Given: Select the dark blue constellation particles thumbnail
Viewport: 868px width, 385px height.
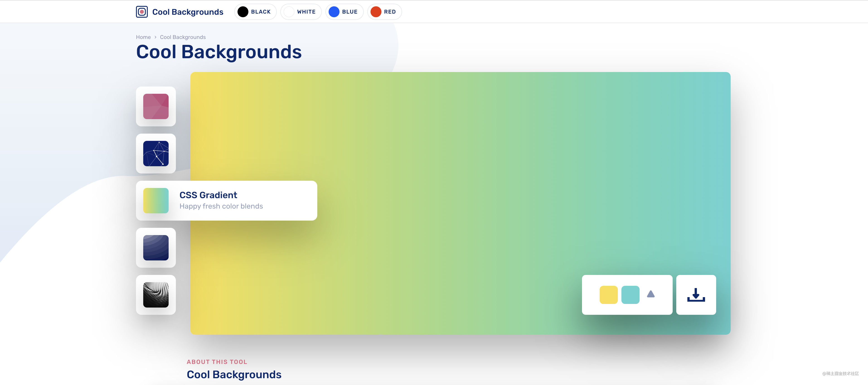Looking at the screenshot, I should (156, 154).
